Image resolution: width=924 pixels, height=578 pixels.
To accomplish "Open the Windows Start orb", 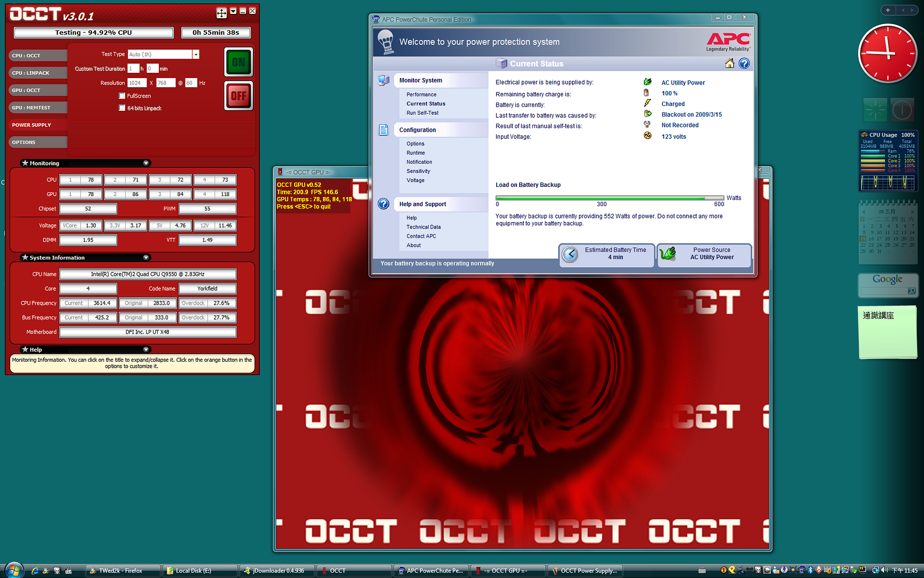I will (x=14, y=570).
